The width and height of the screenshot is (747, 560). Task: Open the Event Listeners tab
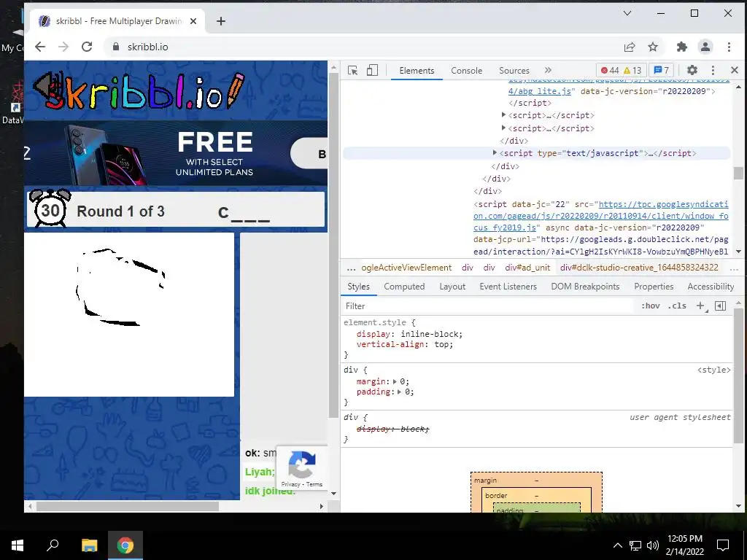click(x=508, y=286)
